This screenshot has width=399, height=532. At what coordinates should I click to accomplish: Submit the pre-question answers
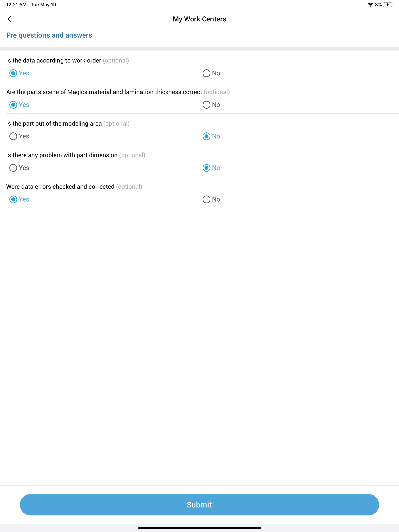pyautogui.click(x=199, y=505)
